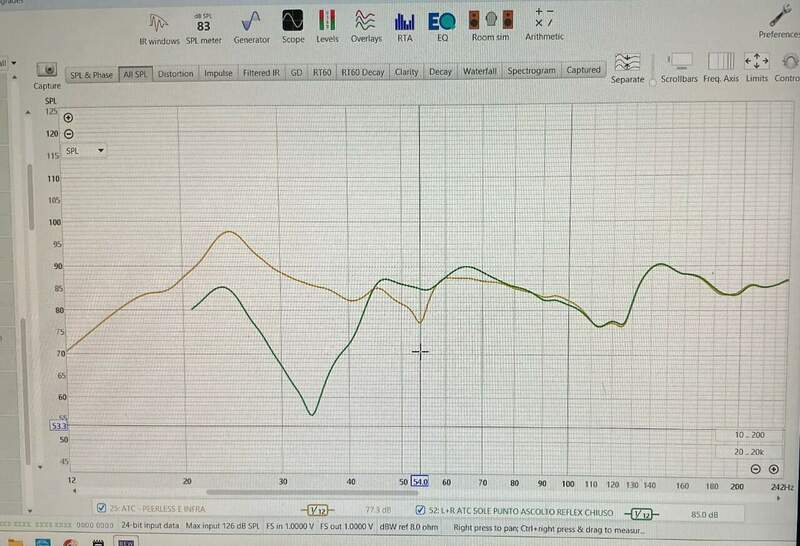Image resolution: width=800 pixels, height=546 pixels.
Task: Open the Impulse tab
Action: 218,73
